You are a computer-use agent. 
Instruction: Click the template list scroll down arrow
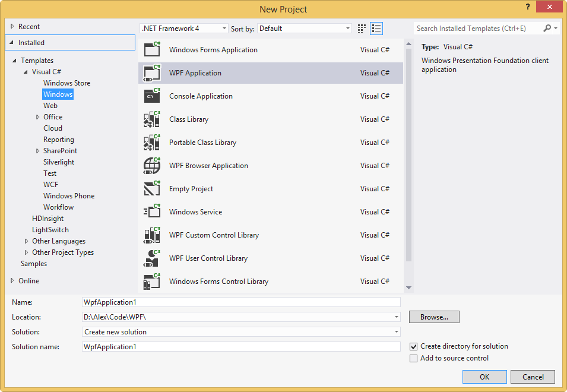408,288
